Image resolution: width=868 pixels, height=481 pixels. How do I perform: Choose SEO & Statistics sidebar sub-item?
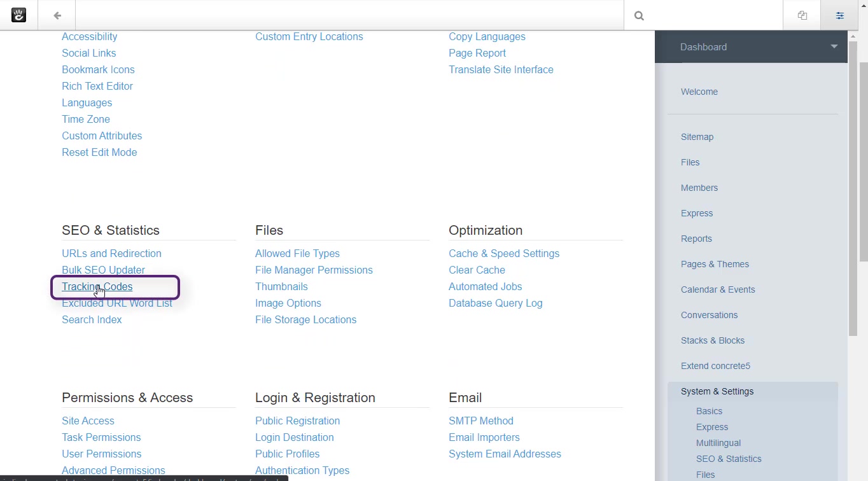point(728,459)
